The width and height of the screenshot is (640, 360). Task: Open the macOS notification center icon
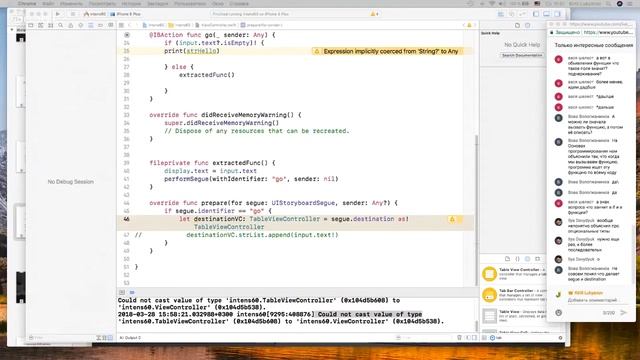point(630,3)
